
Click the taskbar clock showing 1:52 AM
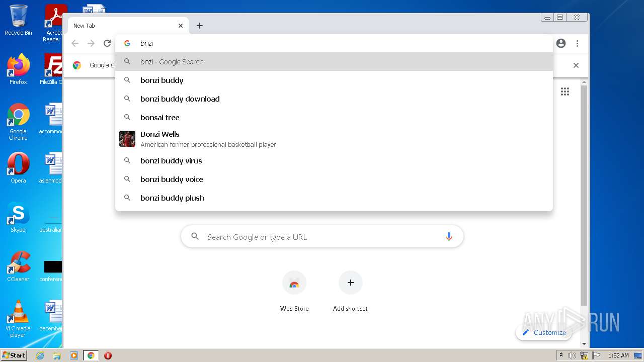tap(618, 355)
